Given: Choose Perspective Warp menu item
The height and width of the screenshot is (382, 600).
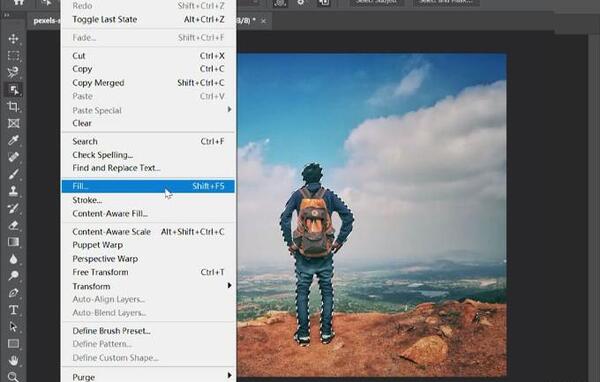Looking at the screenshot, I should click(x=148, y=259).
